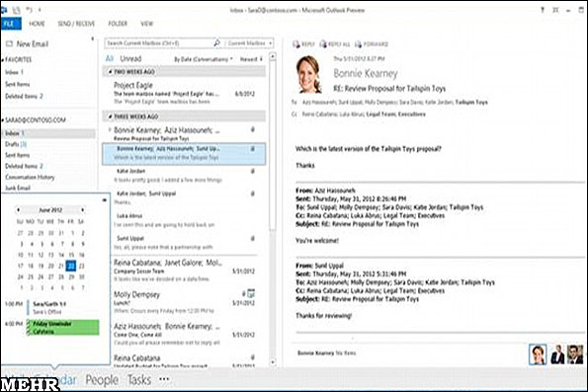Select highlighted date 22 in calendar
The width and height of the screenshot is (588, 392).
coord(71,266)
